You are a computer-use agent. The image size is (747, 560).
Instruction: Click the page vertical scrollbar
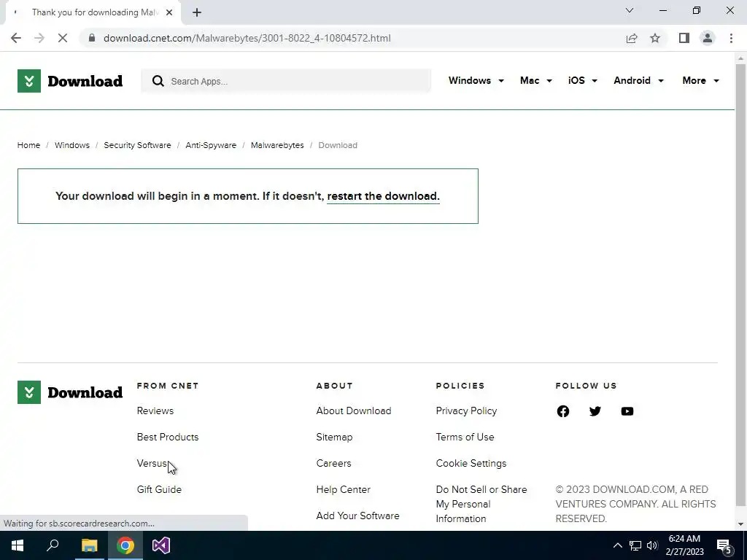coord(740,284)
